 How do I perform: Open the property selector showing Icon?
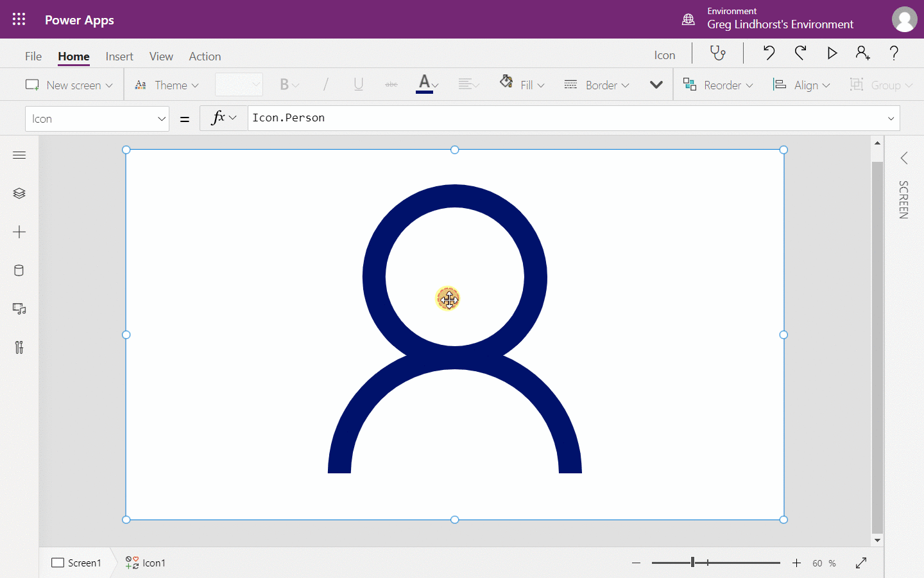tap(97, 118)
